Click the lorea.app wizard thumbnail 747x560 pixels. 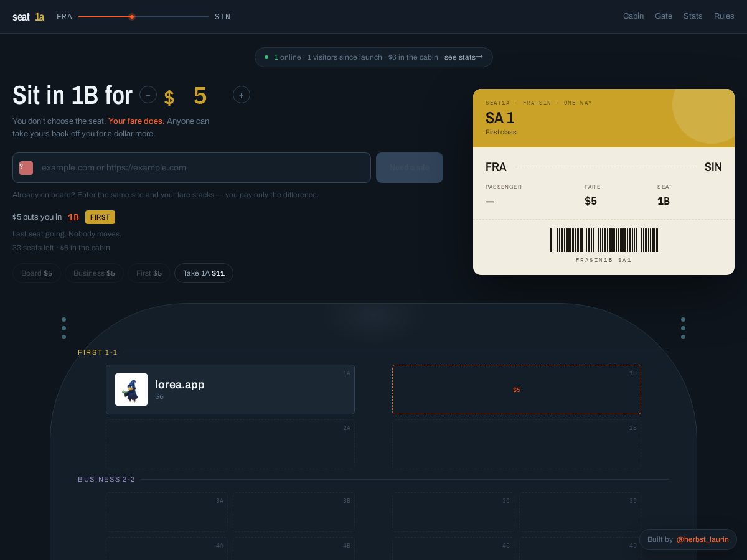(131, 390)
